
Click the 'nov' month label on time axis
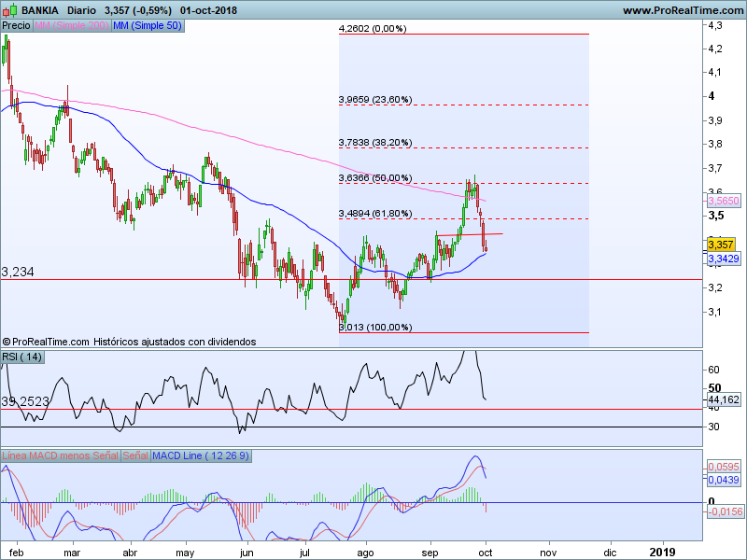tap(548, 553)
